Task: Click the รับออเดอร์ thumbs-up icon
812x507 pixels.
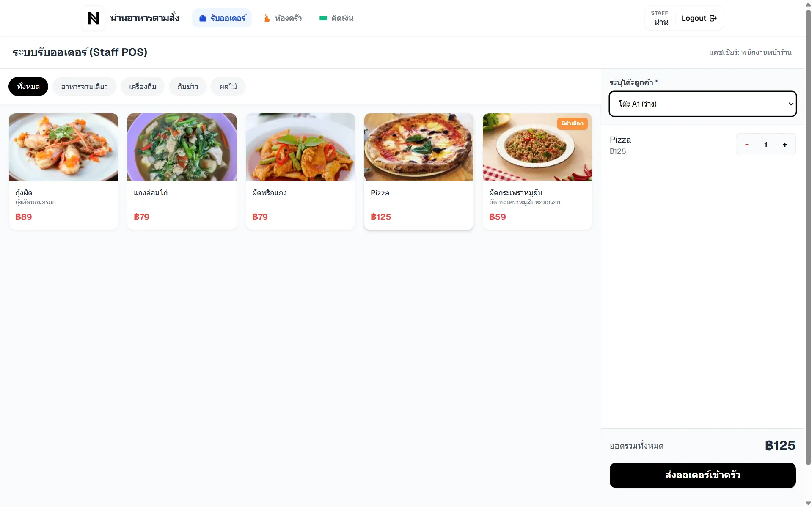Action: (x=203, y=18)
